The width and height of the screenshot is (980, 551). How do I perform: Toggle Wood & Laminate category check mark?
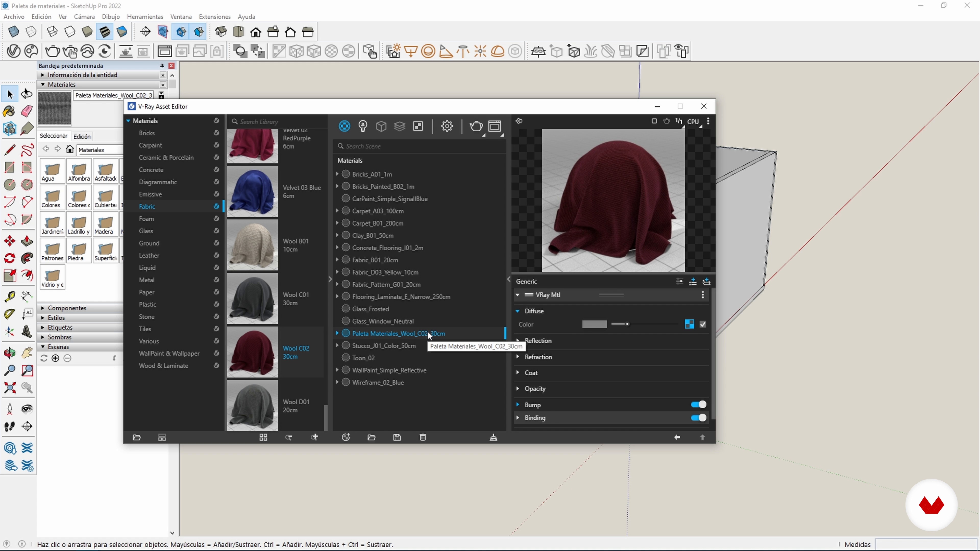click(216, 366)
